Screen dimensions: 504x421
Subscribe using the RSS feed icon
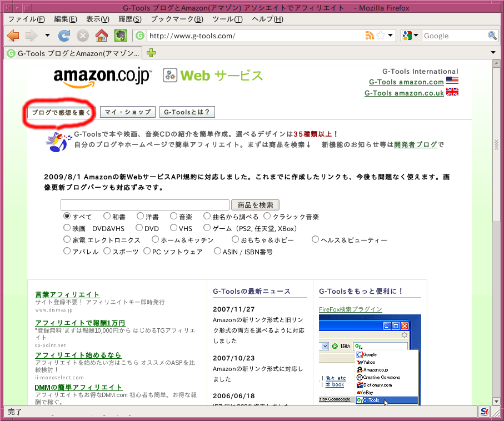370,36
